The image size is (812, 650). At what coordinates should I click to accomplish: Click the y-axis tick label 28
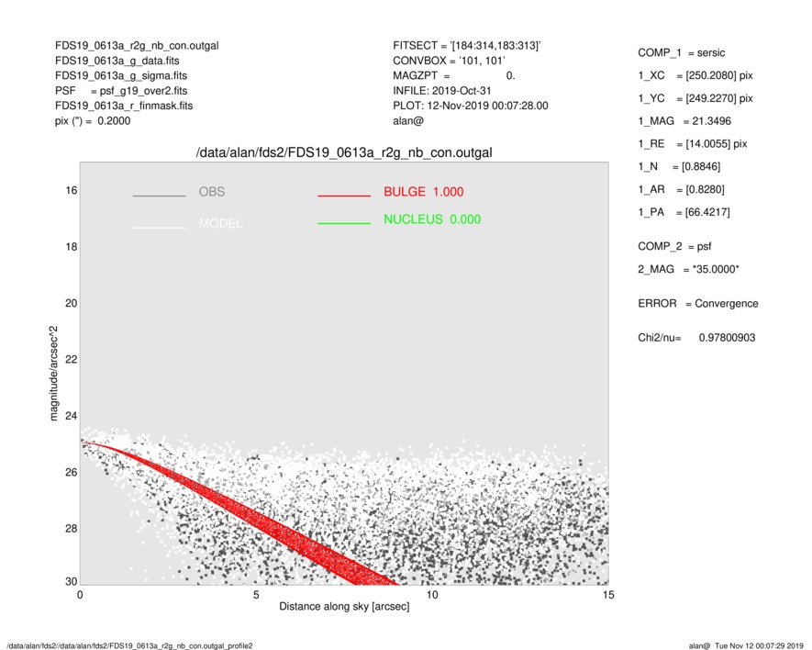pyautogui.click(x=71, y=529)
